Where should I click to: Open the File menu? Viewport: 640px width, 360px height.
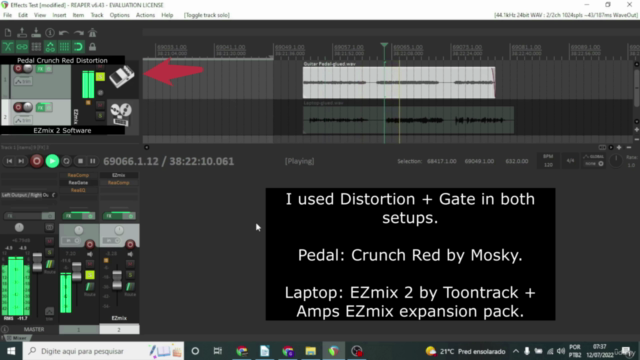7,15
